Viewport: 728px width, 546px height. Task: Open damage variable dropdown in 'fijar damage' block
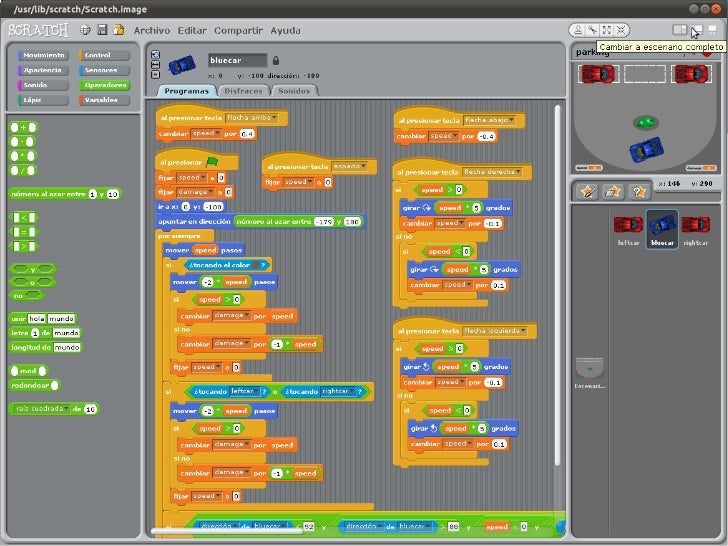click(195, 192)
